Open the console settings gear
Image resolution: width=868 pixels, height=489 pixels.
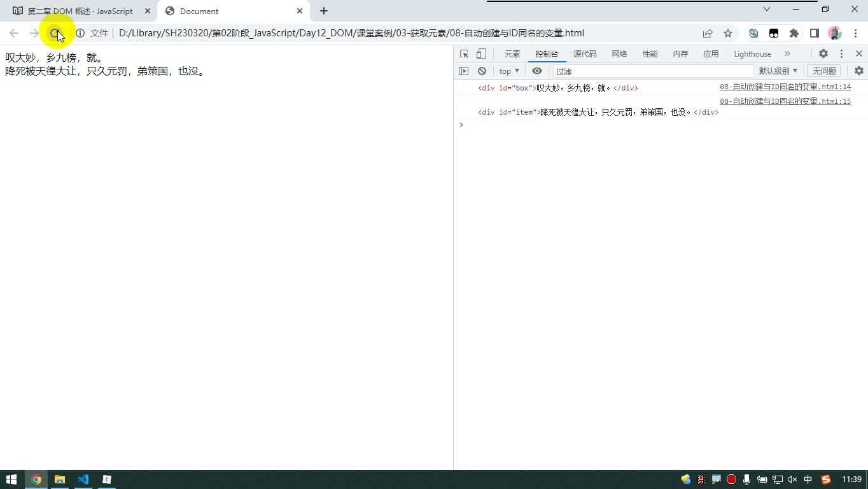859,71
